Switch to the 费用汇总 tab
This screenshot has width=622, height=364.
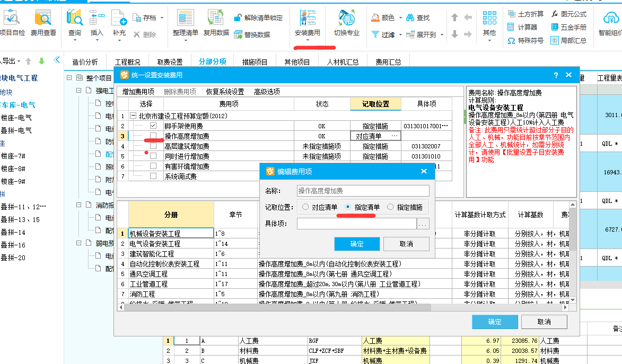point(388,62)
